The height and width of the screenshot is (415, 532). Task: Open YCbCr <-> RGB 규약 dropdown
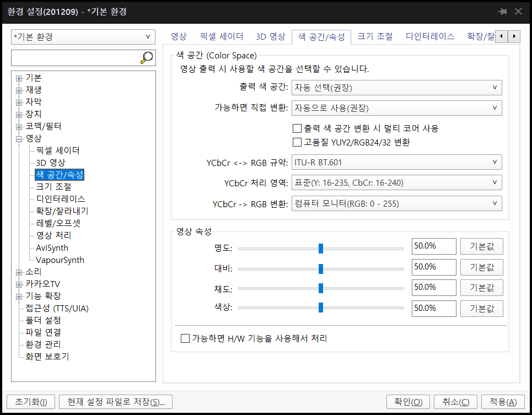[x=396, y=162]
